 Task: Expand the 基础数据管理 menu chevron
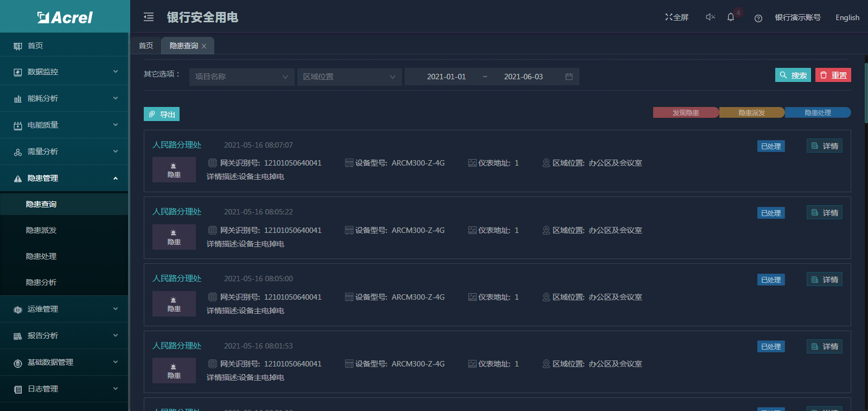(116, 362)
